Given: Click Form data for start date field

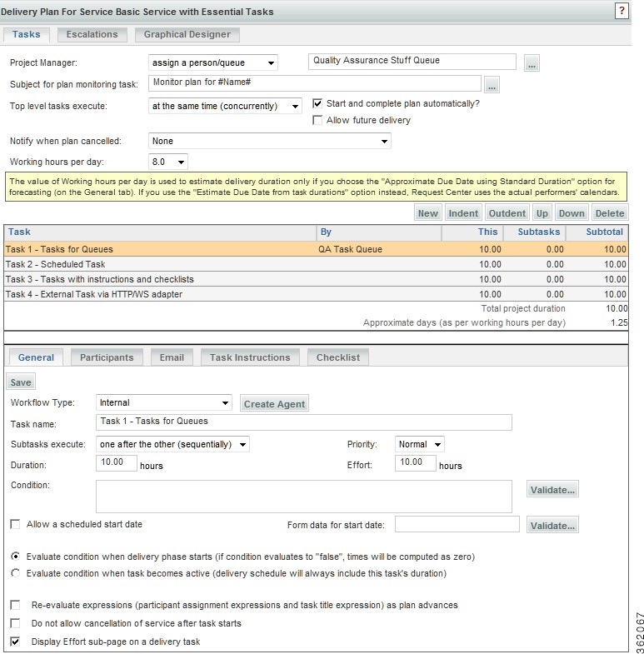Looking at the screenshot, I should click(457, 524).
